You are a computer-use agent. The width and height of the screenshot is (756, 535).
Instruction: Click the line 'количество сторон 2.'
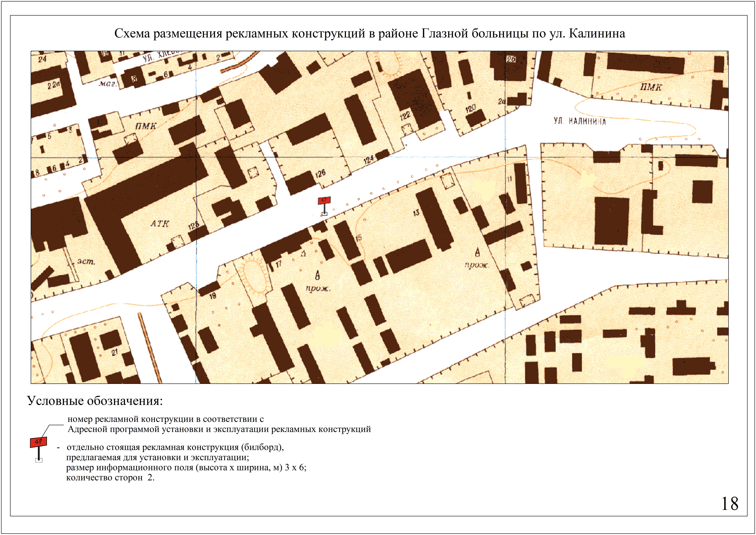tap(110, 478)
